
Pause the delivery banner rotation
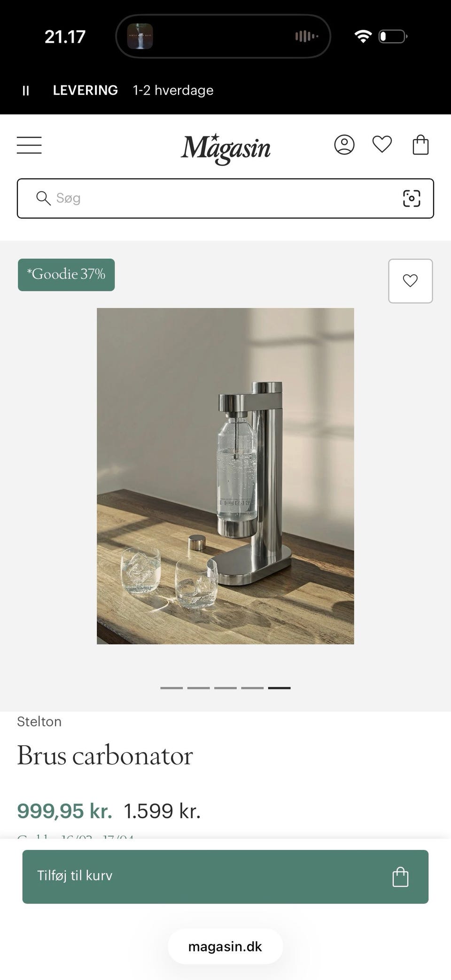[x=26, y=91]
